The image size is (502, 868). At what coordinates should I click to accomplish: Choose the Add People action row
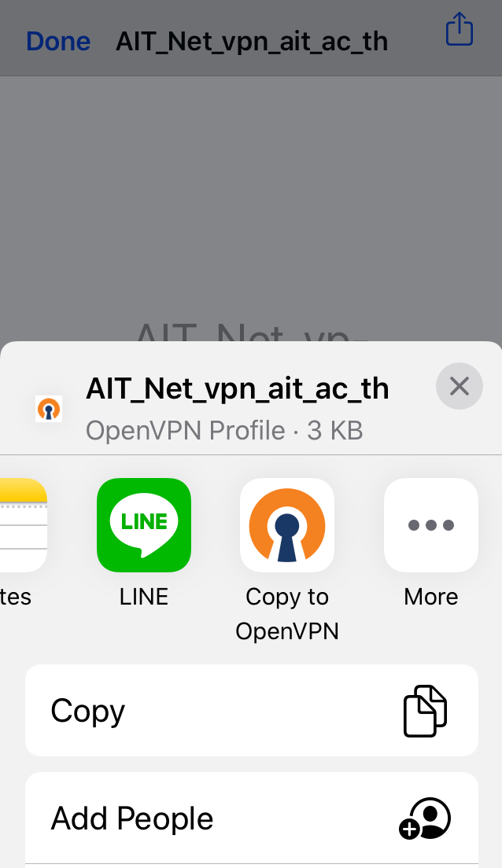(x=252, y=818)
